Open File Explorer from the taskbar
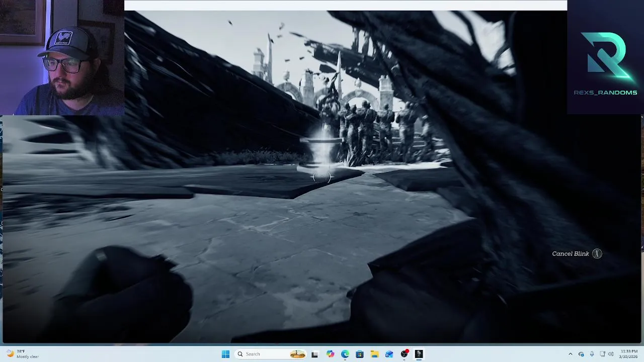The width and height of the screenshot is (644, 362). tap(374, 354)
